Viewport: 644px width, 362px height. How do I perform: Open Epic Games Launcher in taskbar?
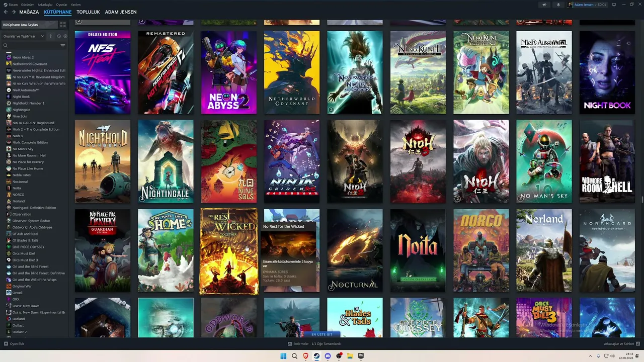click(361, 356)
